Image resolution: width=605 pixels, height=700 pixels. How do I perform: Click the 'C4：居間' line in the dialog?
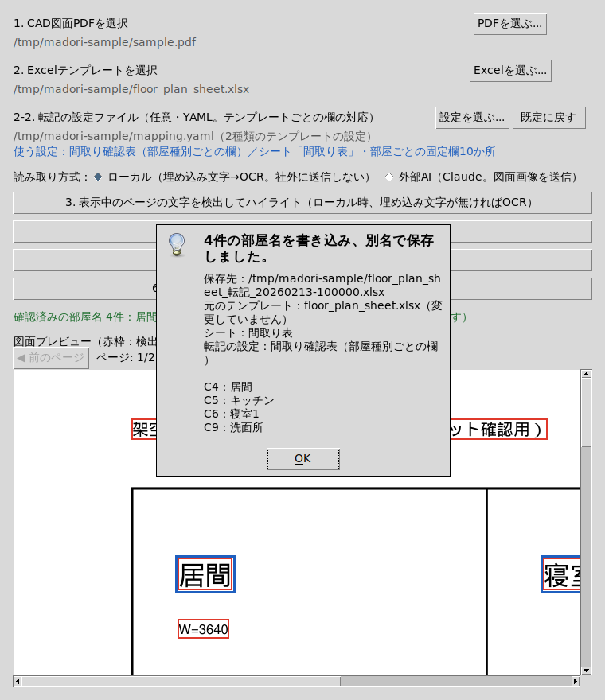(228, 387)
